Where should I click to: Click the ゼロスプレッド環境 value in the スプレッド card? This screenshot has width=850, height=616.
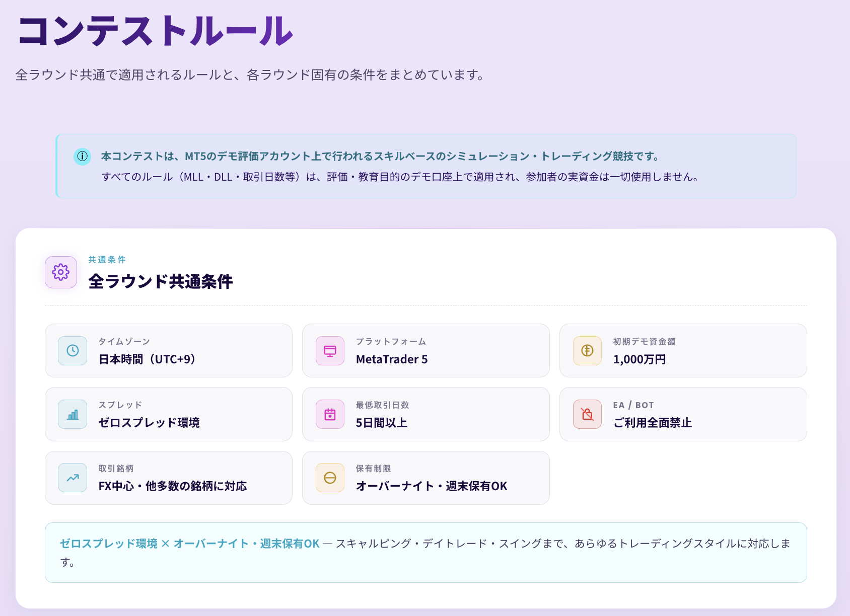(x=149, y=423)
